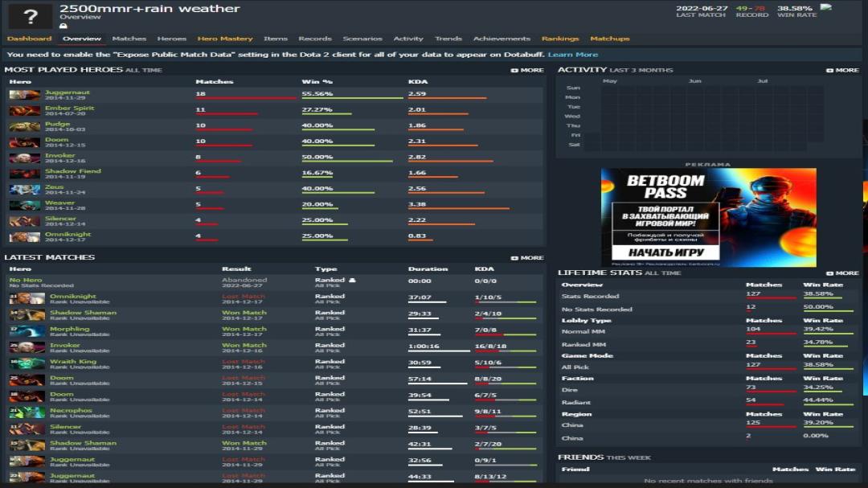Open Omniknight hero icon in Most Played Heroes
Viewport: 868px width, 488px height.
click(25, 236)
